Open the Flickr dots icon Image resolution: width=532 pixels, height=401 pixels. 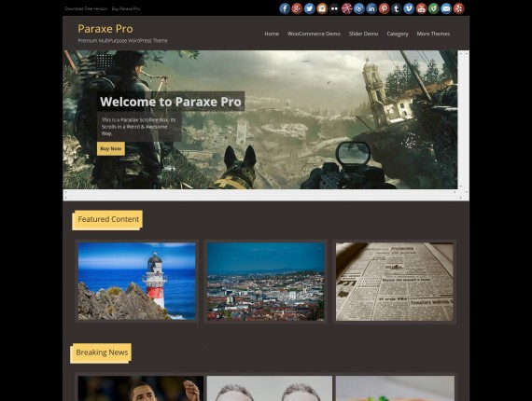pos(334,8)
